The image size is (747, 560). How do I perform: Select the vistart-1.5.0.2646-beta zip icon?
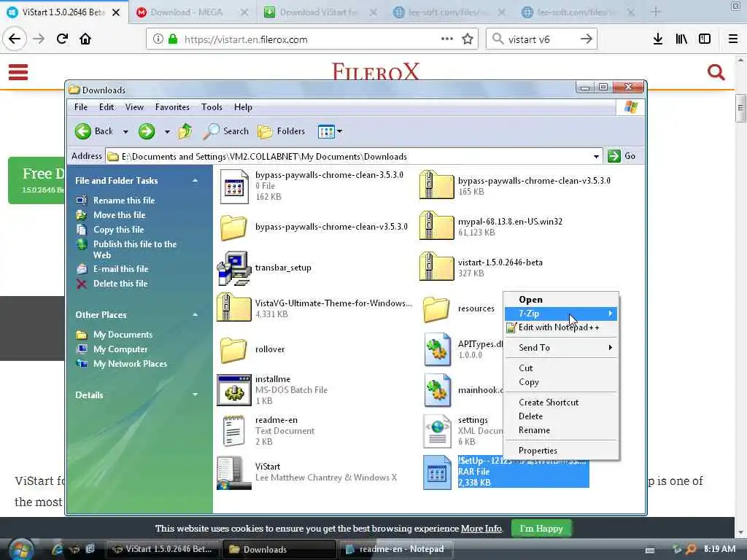(x=436, y=267)
